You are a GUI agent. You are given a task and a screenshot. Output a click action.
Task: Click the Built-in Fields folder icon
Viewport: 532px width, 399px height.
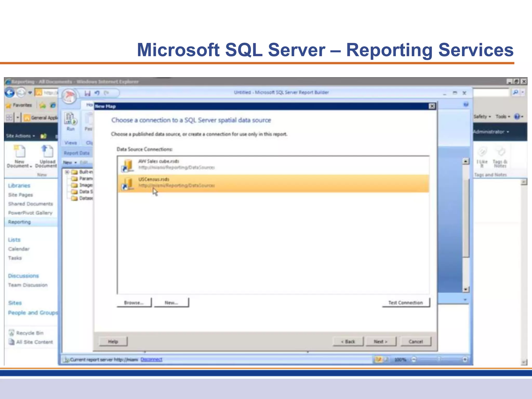(75, 172)
